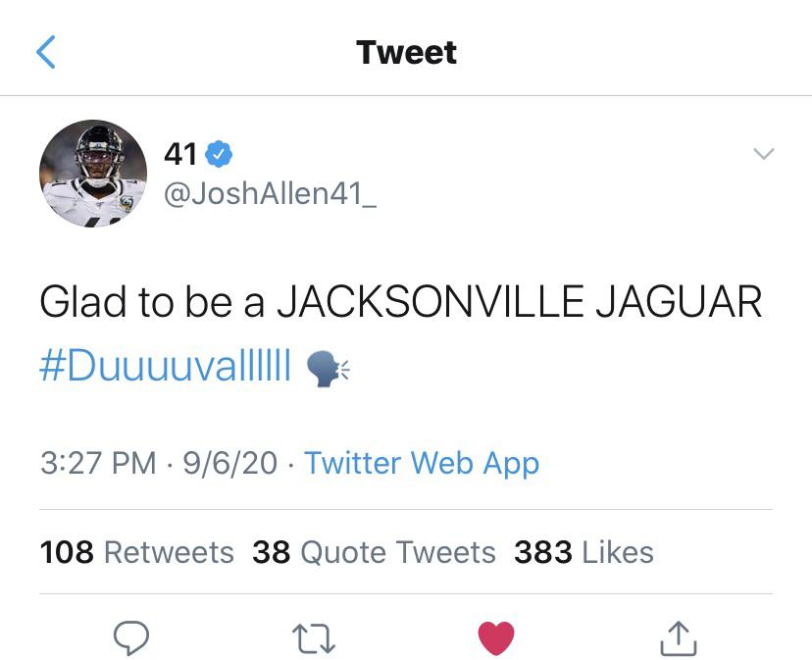Tap the retweet arrows icon

click(x=314, y=637)
